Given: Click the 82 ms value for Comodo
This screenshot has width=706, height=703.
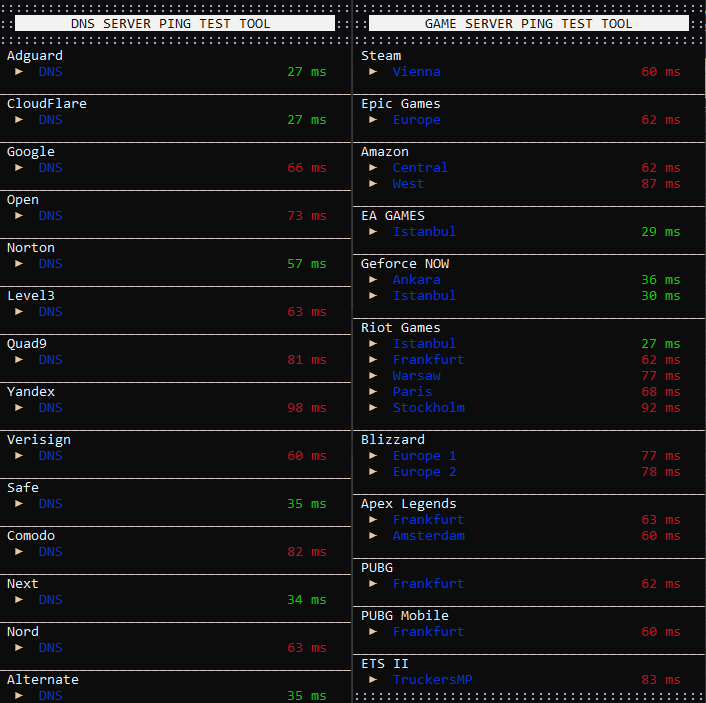Looking at the screenshot, I should click(307, 552).
